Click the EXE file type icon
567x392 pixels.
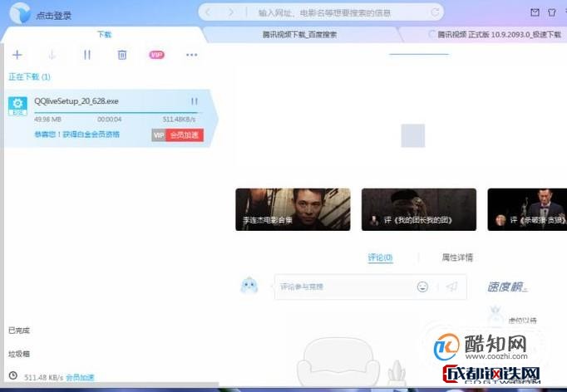tap(17, 105)
